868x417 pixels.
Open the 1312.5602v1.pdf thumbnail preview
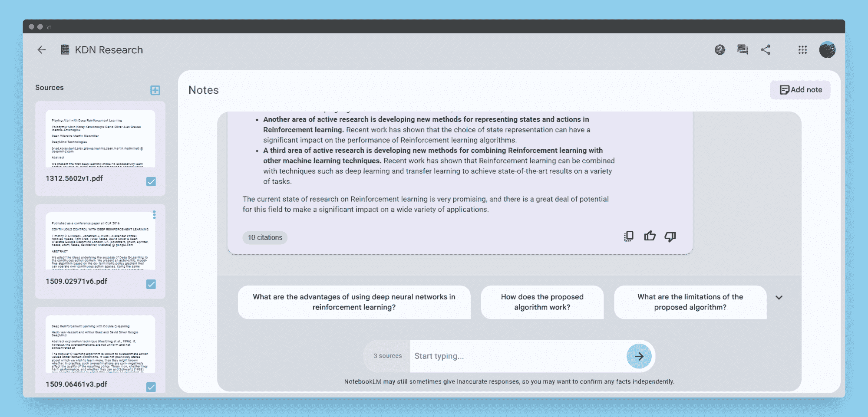100,138
